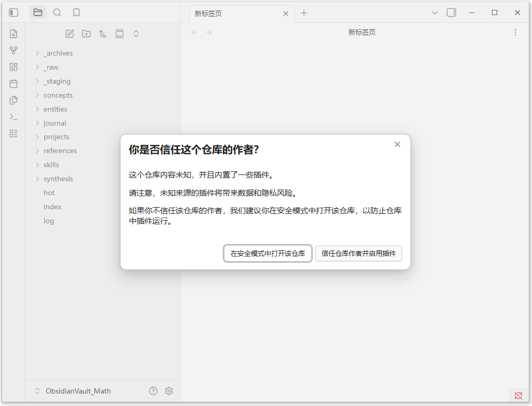This screenshot has width=532, height=406.
Task: Minimize the Obsidian window
Action: (472, 13)
